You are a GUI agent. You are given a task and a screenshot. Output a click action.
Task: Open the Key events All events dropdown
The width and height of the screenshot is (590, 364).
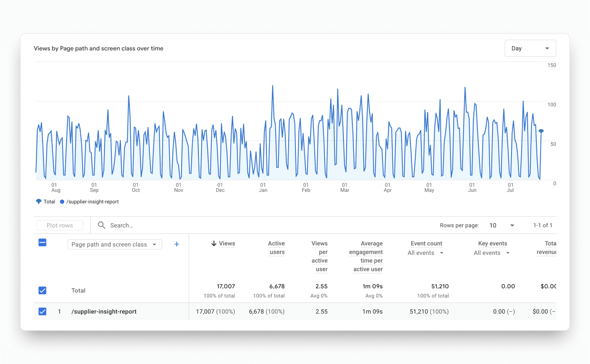pos(491,253)
